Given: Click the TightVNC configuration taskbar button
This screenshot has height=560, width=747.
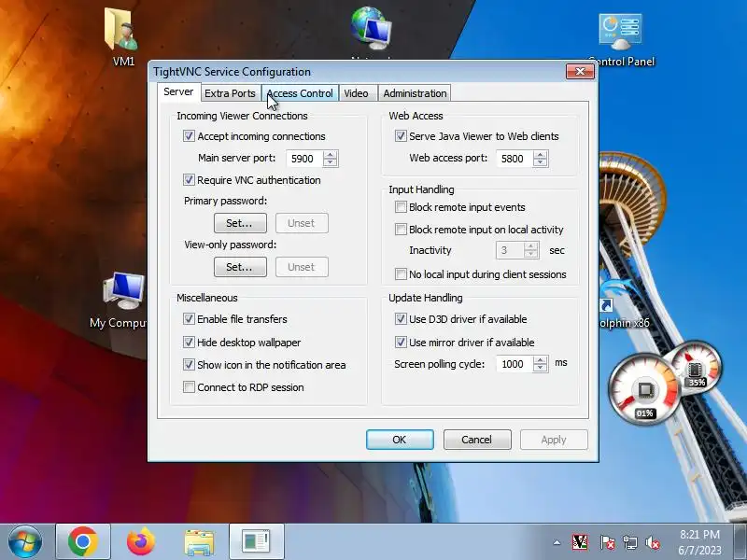Looking at the screenshot, I should [256, 541].
